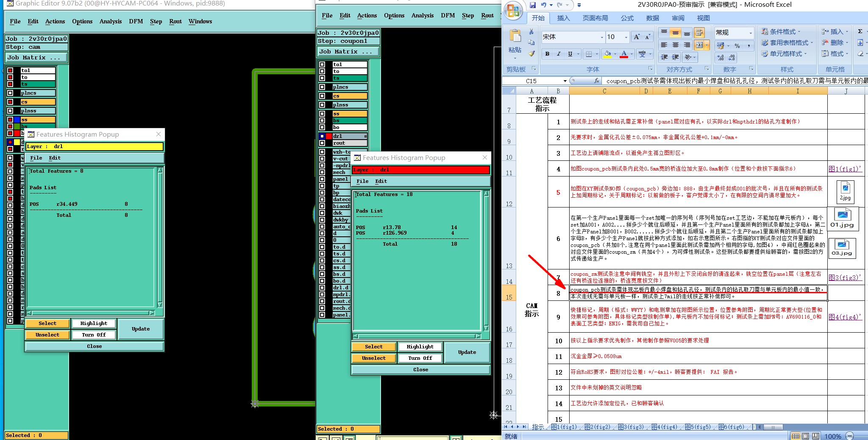
Task: Click the embedded 01.jpg object
Action: pyautogui.click(x=842, y=219)
